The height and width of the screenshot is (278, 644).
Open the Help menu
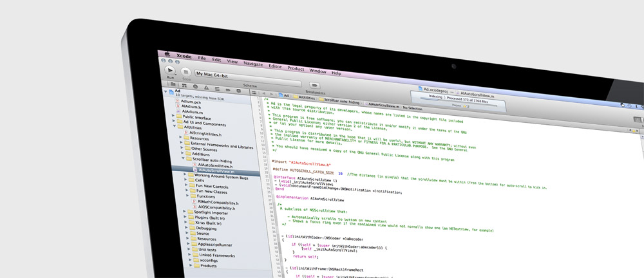(336, 73)
